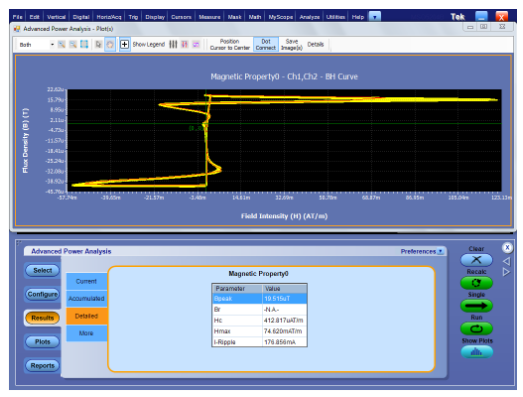Click the green Run loop button

pyautogui.click(x=476, y=329)
